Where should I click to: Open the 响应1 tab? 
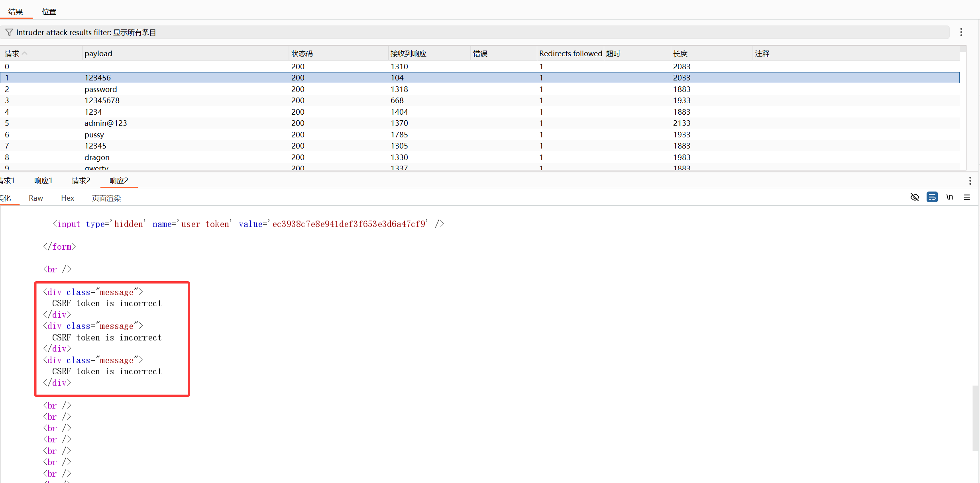tap(43, 181)
